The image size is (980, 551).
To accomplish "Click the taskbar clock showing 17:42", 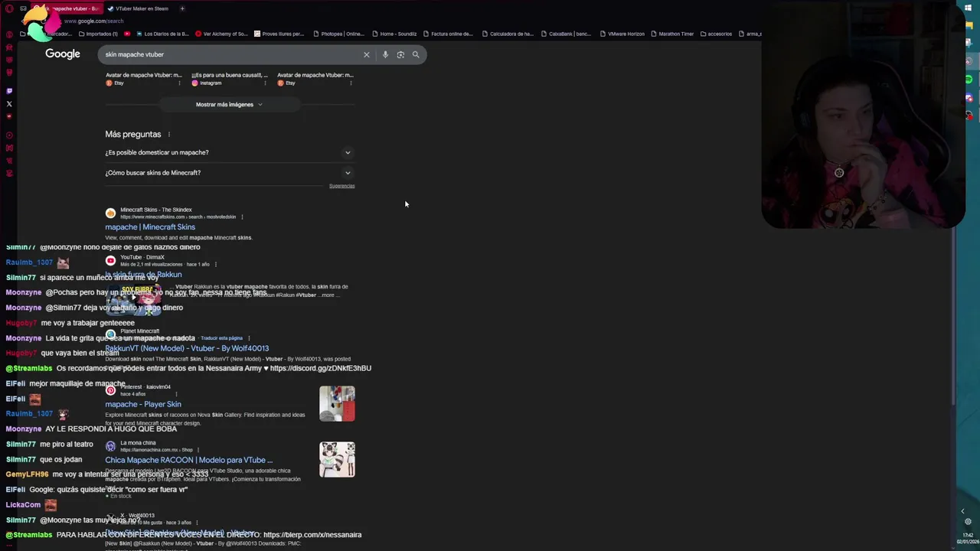I will click(x=968, y=535).
